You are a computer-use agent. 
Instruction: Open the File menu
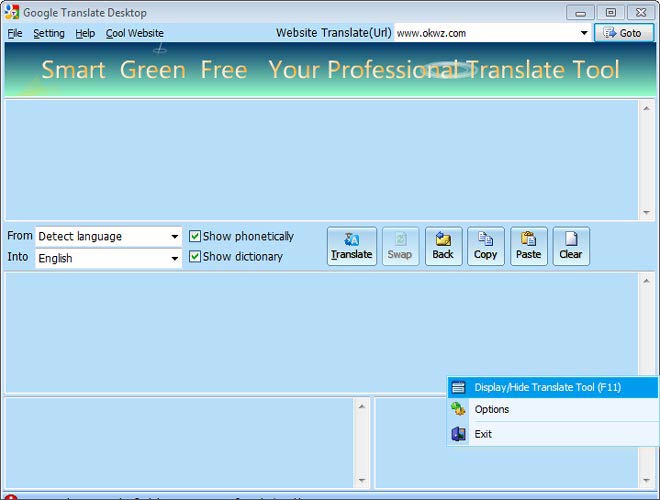(x=15, y=33)
